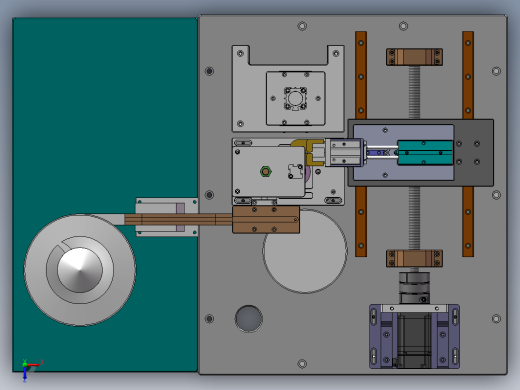Select the cone center of the vibratory bowl feeder
This screenshot has height=390, width=520.
point(80,270)
